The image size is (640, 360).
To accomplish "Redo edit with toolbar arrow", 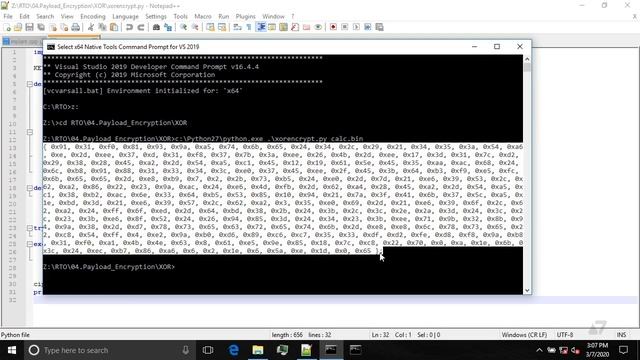I will point(141,27).
